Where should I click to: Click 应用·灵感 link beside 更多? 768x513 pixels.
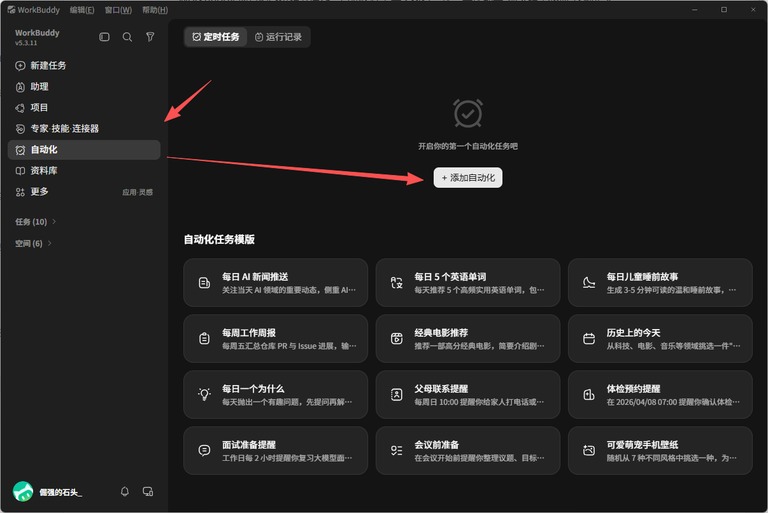138,192
